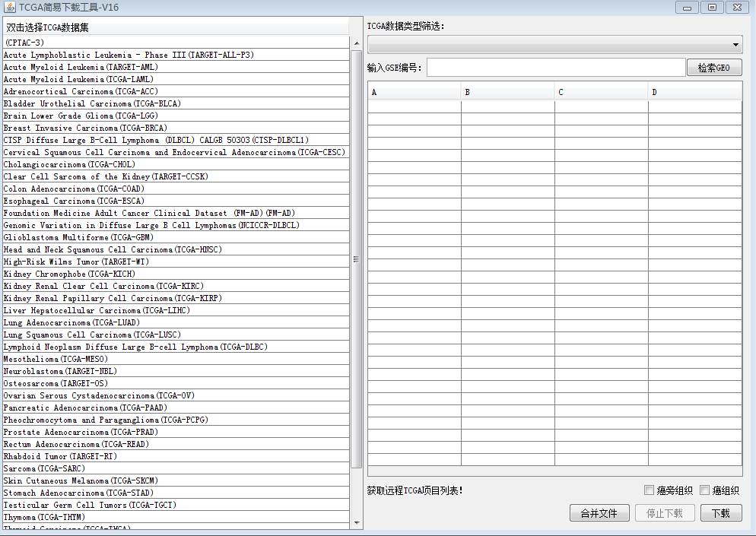Select Colon Adenocarcinoma (TCGA-COAD)
The width and height of the screenshot is (756, 536).
pyautogui.click(x=176, y=189)
